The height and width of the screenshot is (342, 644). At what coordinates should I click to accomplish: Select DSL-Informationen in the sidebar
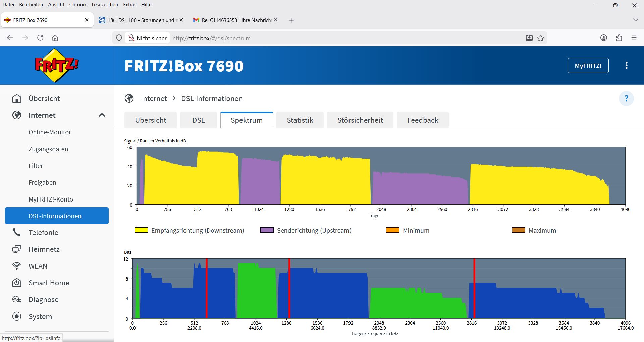(x=57, y=216)
